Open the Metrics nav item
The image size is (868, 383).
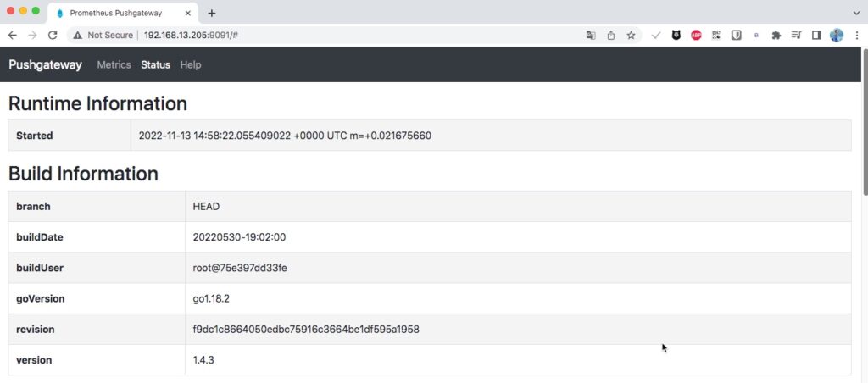114,64
